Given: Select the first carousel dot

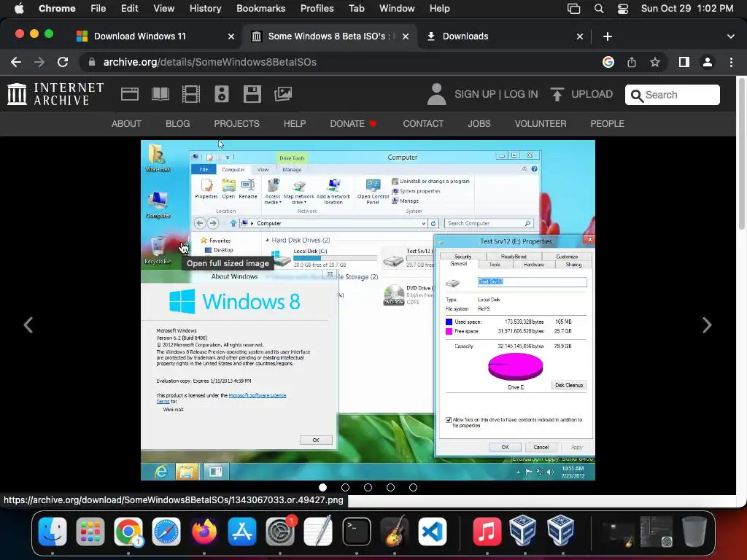Looking at the screenshot, I should 322,487.
